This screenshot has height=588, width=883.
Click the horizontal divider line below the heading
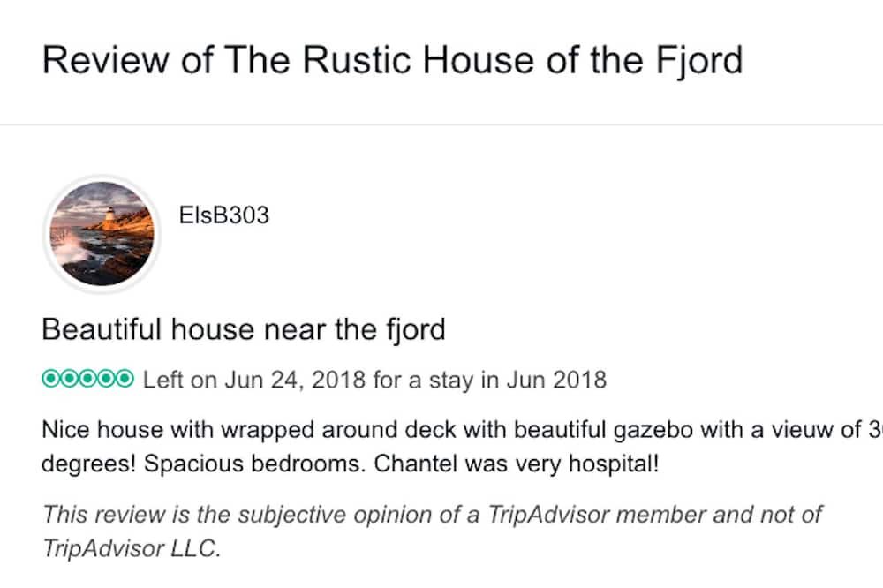tap(441, 125)
